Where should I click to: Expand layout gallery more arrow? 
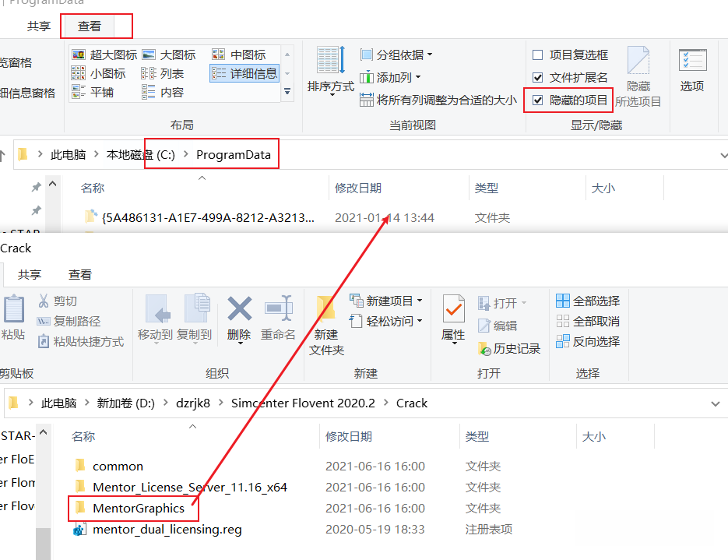coord(287,91)
